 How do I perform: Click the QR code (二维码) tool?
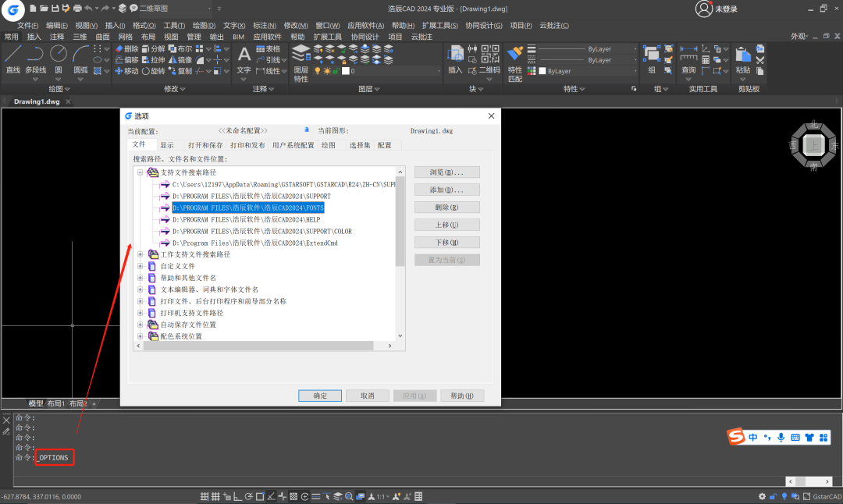coord(489,59)
